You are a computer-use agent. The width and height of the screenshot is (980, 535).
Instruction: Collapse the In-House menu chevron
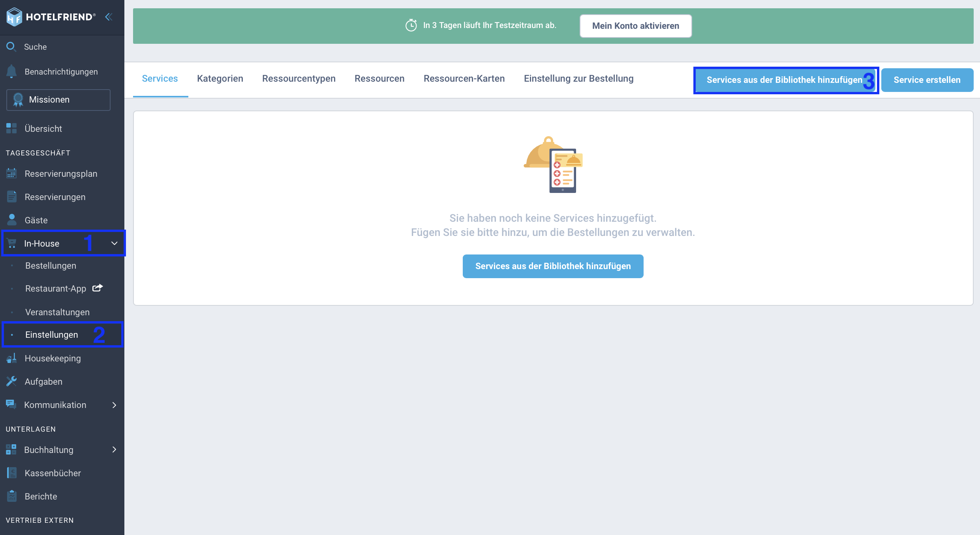coord(115,243)
